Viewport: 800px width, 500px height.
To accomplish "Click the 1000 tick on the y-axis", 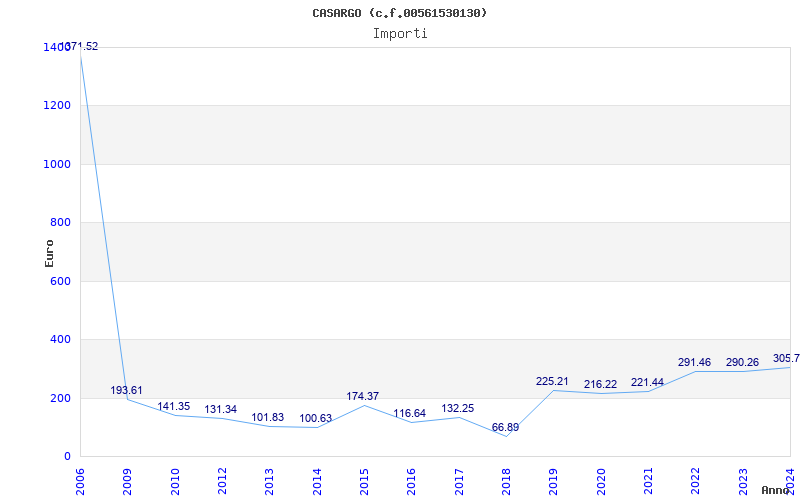I will coord(60,164).
